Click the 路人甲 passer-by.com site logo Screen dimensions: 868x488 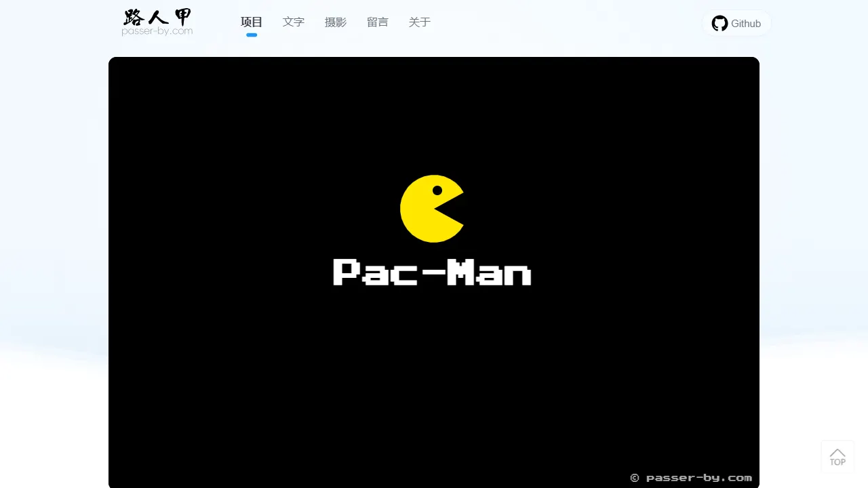[x=157, y=22]
